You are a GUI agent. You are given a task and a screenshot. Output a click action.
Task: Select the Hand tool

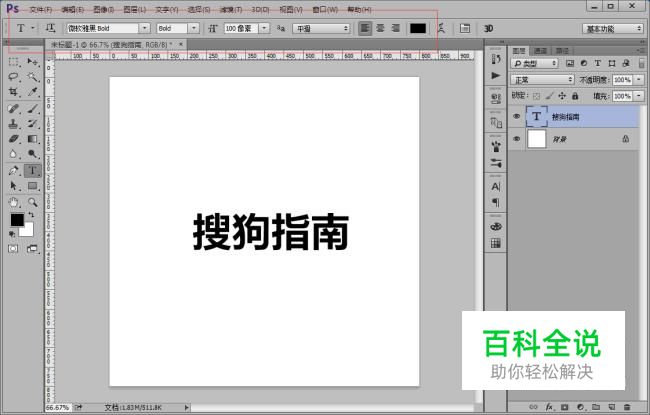(x=13, y=202)
